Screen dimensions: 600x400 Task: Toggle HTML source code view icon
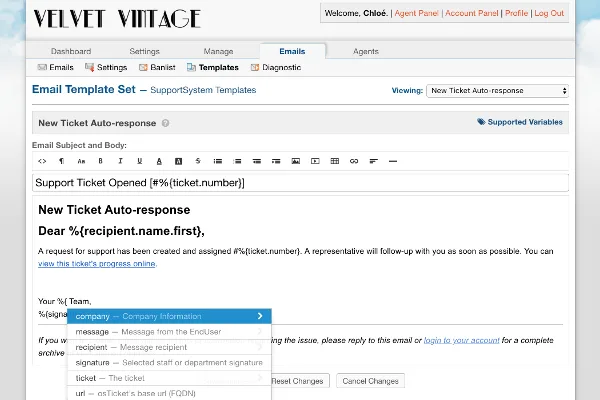(x=42, y=161)
